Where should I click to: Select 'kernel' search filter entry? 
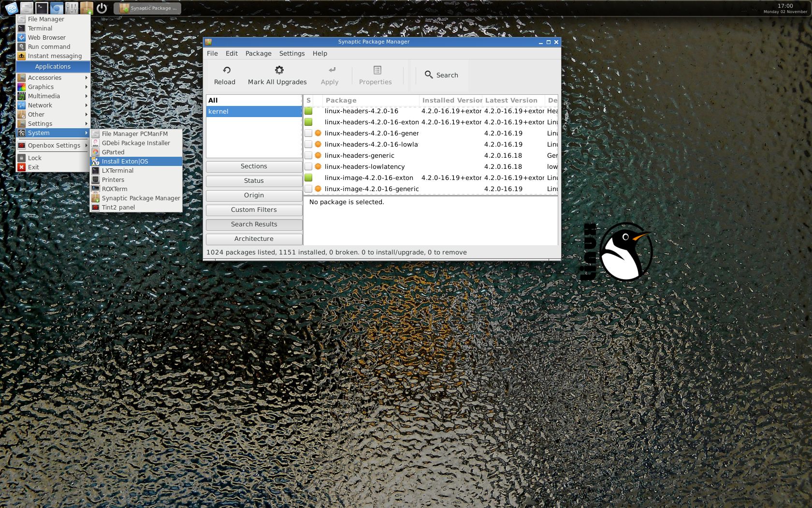point(254,112)
